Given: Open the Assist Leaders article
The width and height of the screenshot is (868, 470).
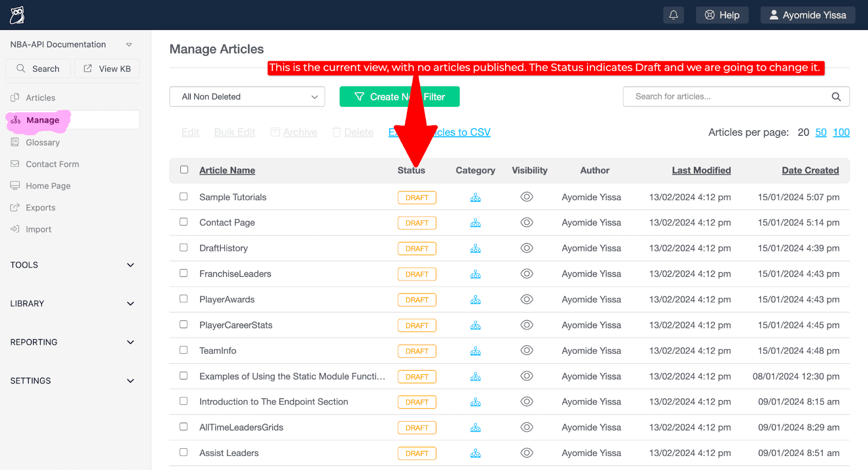Looking at the screenshot, I should [229, 453].
